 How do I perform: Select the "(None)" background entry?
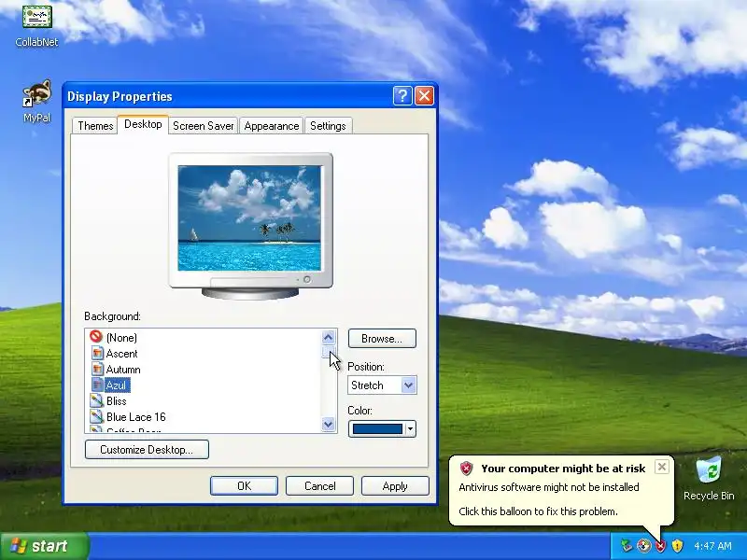tap(122, 338)
